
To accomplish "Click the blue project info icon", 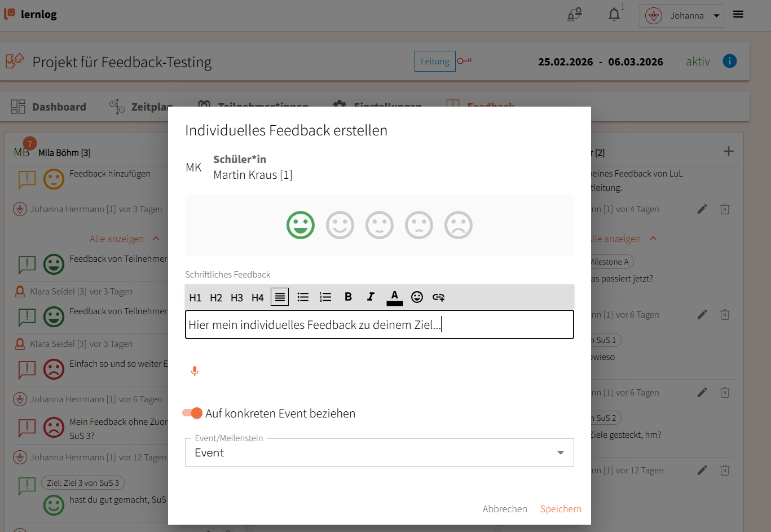I will [729, 61].
